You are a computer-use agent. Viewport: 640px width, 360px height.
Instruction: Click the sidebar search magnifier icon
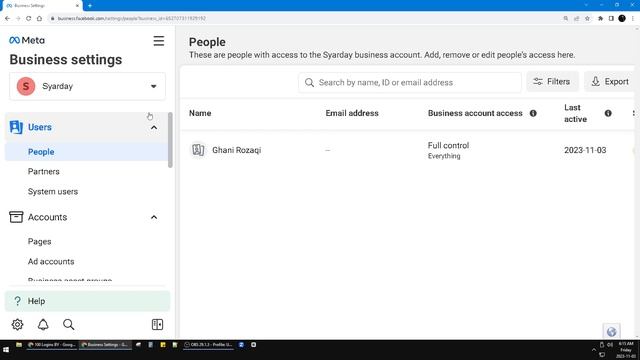click(x=69, y=324)
